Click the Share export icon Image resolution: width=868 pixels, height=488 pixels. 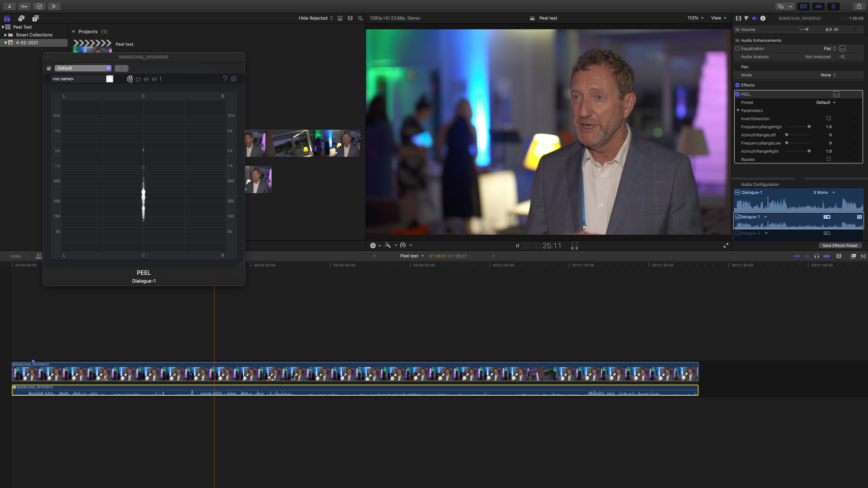click(x=859, y=6)
